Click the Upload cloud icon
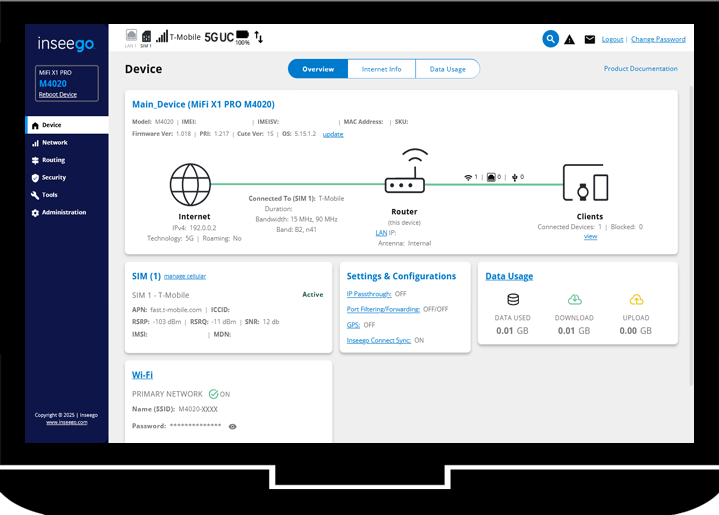This screenshot has width=719, height=515. [636, 299]
